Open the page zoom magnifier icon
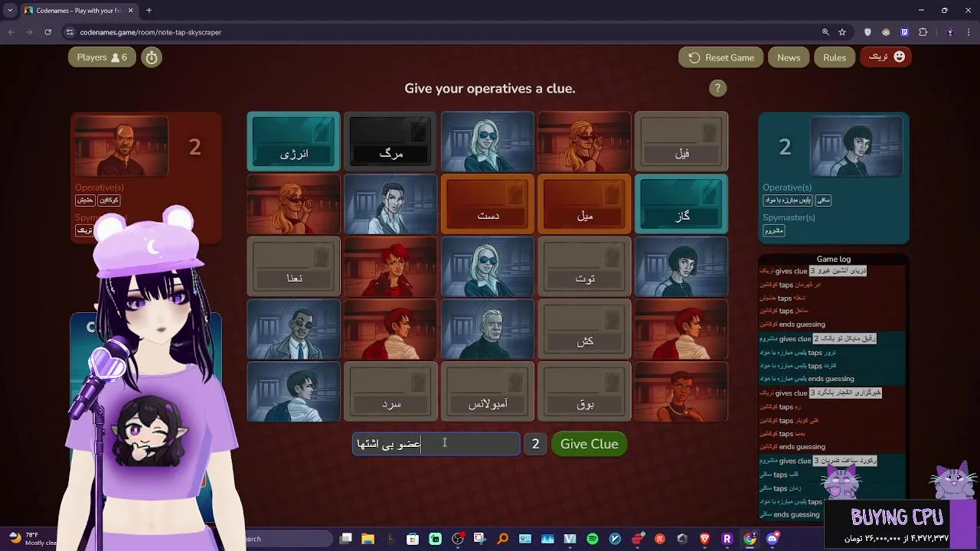This screenshot has width=980, height=551. click(825, 32)
